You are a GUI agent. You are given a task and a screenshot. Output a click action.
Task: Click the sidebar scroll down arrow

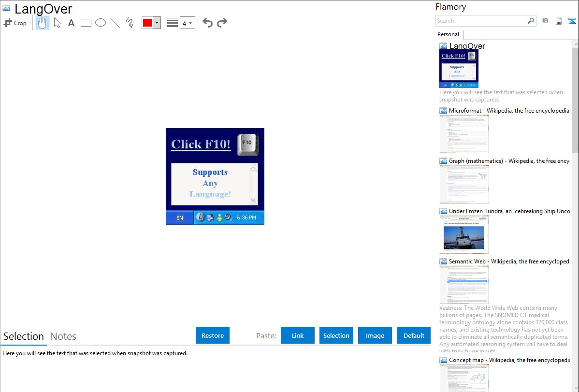[x=575, y=388]
